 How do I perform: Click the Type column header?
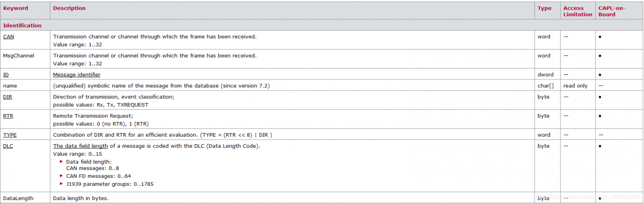click(544, 8)
